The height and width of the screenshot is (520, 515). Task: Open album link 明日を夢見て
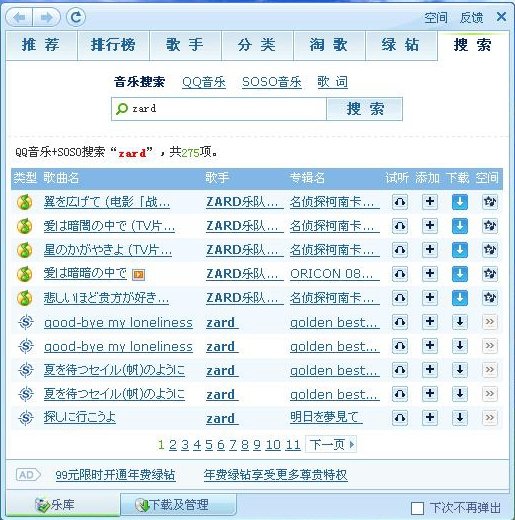[326, 417]
